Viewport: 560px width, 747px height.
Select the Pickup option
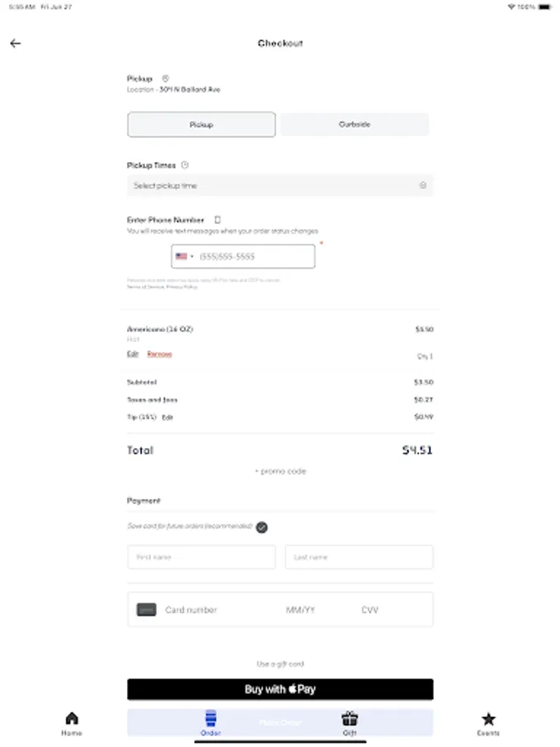[x=201, y=124]
